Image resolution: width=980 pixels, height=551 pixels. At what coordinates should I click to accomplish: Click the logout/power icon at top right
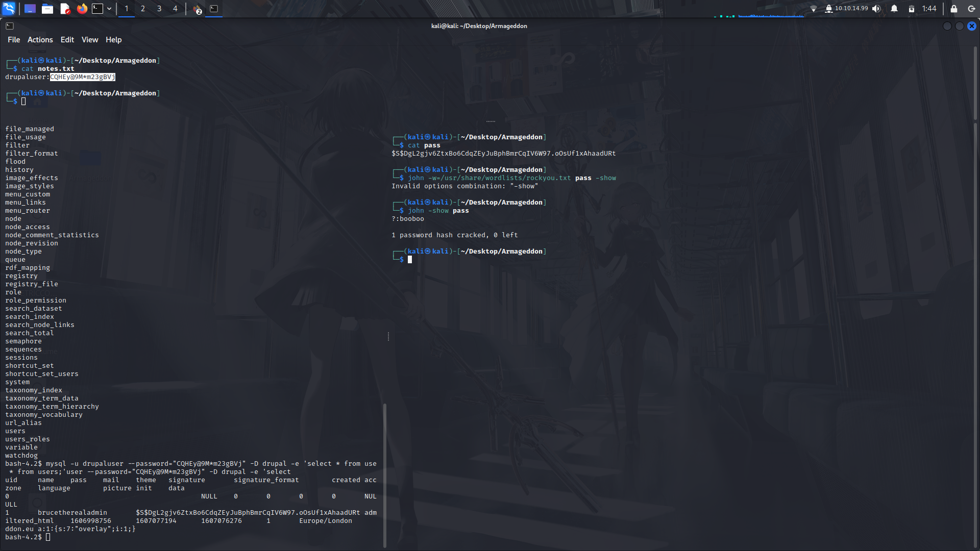tap(971, 8)
